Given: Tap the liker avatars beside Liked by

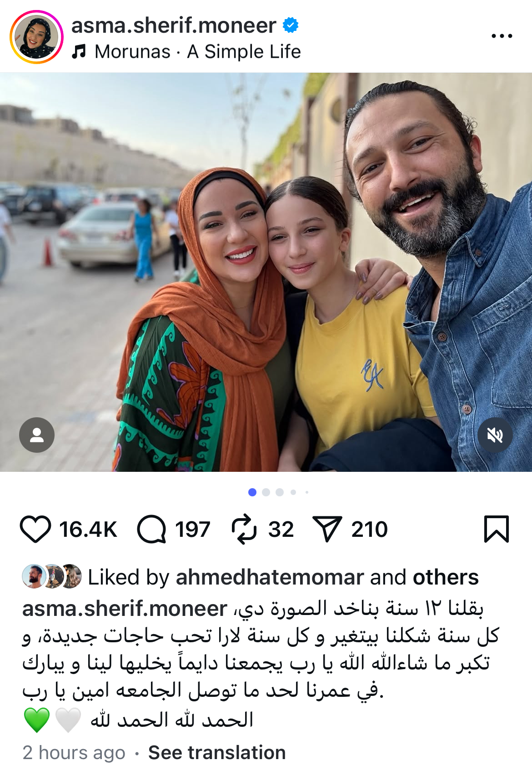Looking at the screenshot, I should (x=52, y=577).
